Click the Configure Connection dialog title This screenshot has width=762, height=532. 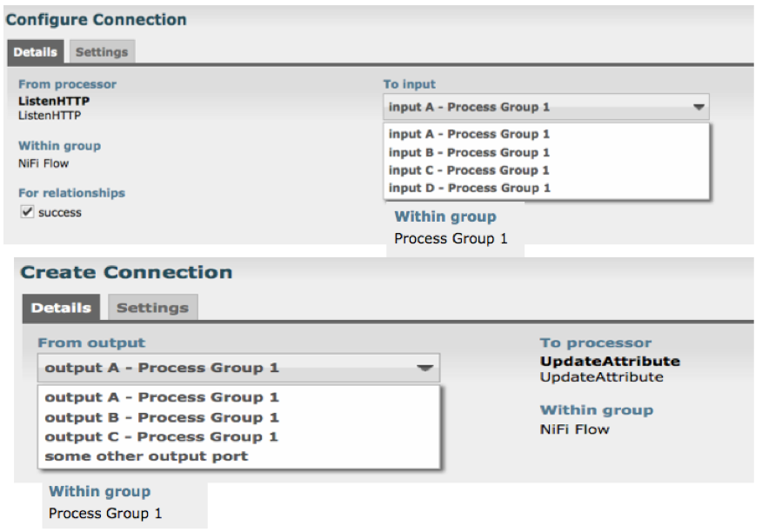pyautogui.click(x=97, y=18)
